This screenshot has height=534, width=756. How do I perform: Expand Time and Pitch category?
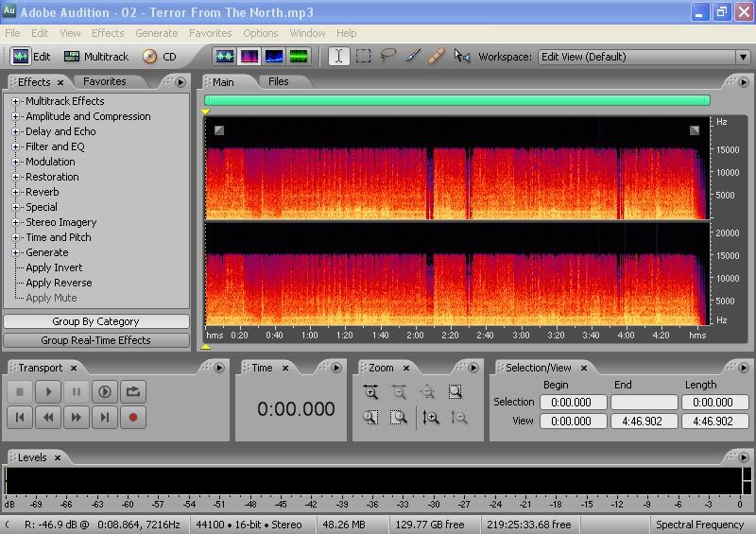(15, 237)
